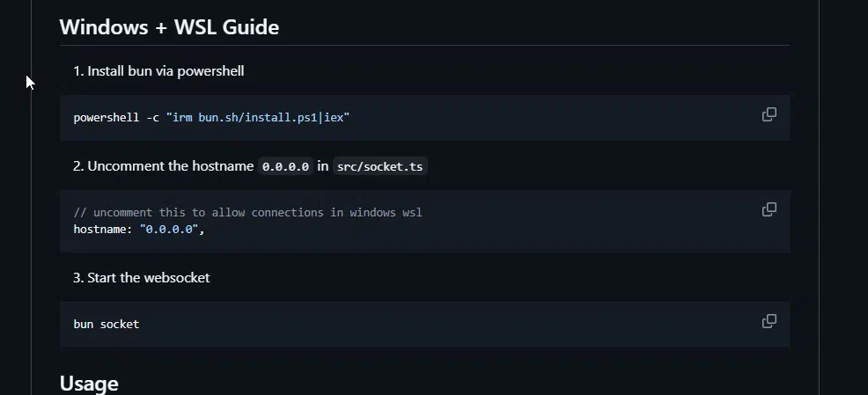Copy the powershell install command
868x395 pixels.
(769, 114)
